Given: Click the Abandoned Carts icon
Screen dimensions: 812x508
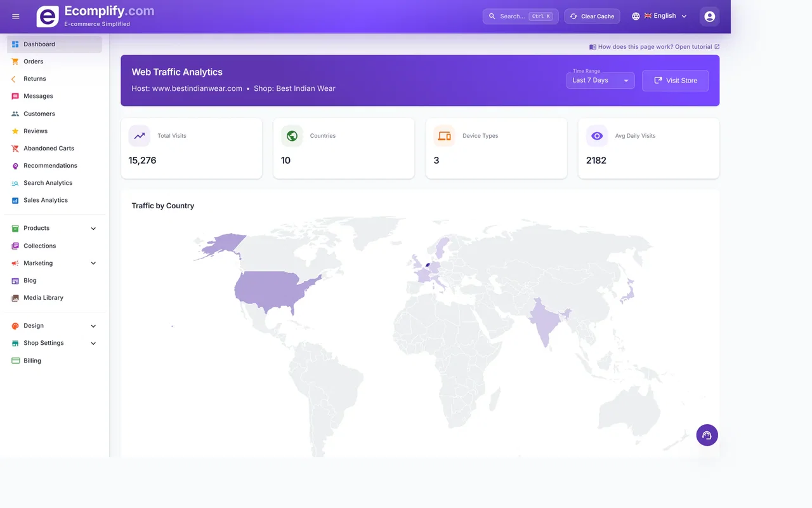Looking at the screenshot, I should pos(15,149).
